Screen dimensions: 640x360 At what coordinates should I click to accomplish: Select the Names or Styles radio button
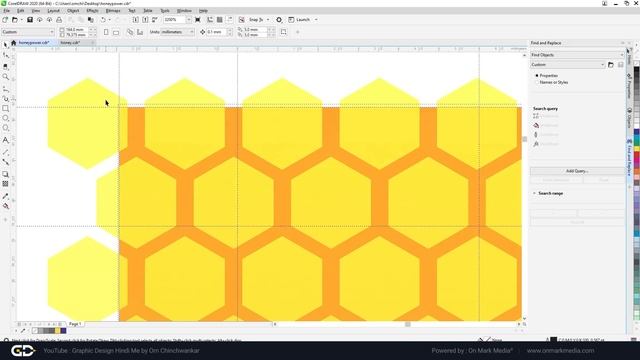(x=537, y=82)
